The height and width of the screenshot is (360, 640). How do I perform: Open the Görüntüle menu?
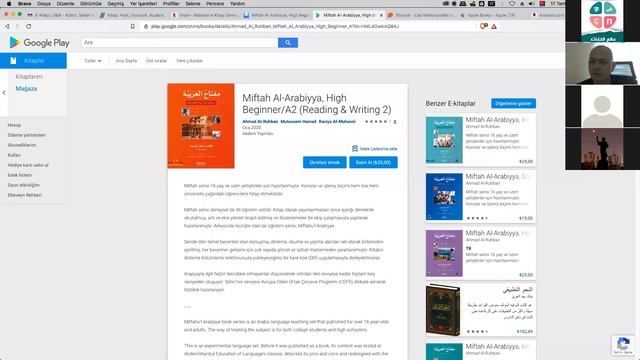pyautogui.click(x=91, y=4)
